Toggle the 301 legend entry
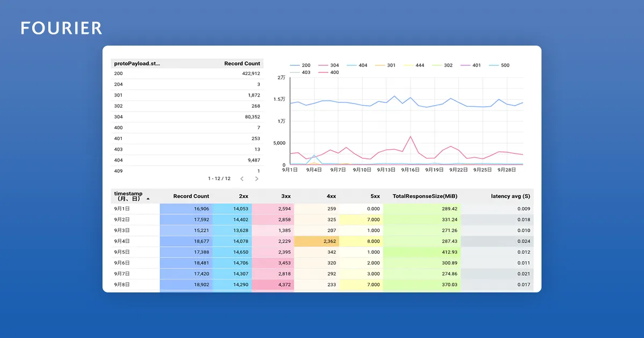 pos(385,65)
